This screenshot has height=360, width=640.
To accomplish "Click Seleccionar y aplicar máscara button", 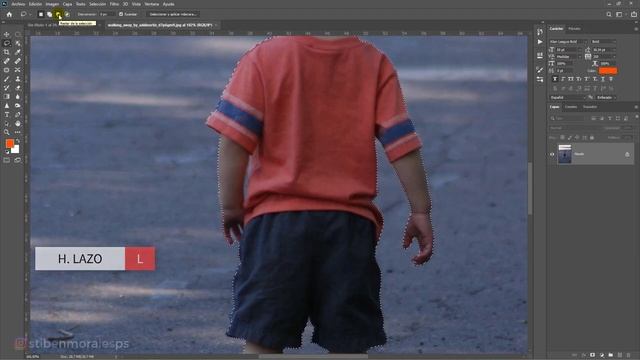I will click(173, 14).
